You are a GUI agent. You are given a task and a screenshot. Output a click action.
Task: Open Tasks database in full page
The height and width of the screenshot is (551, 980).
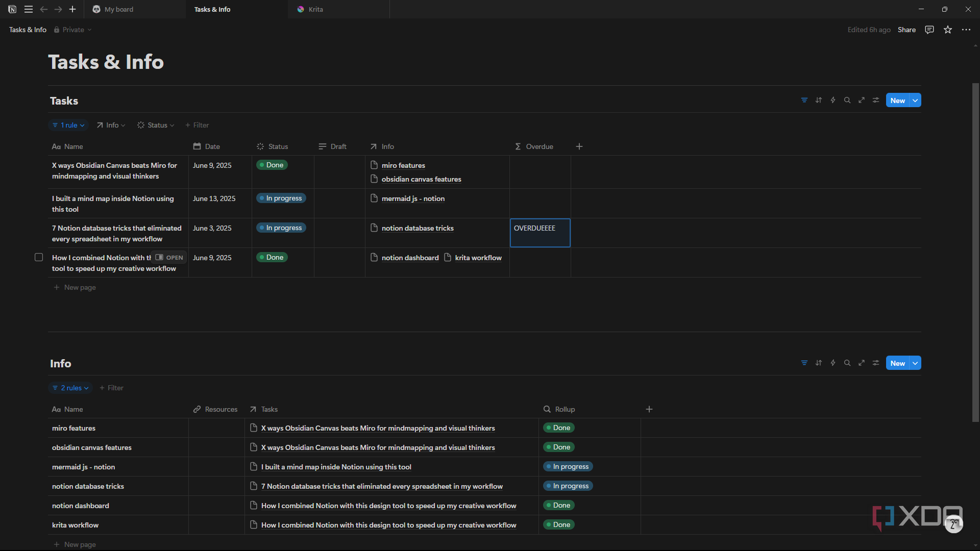point(862,101)
